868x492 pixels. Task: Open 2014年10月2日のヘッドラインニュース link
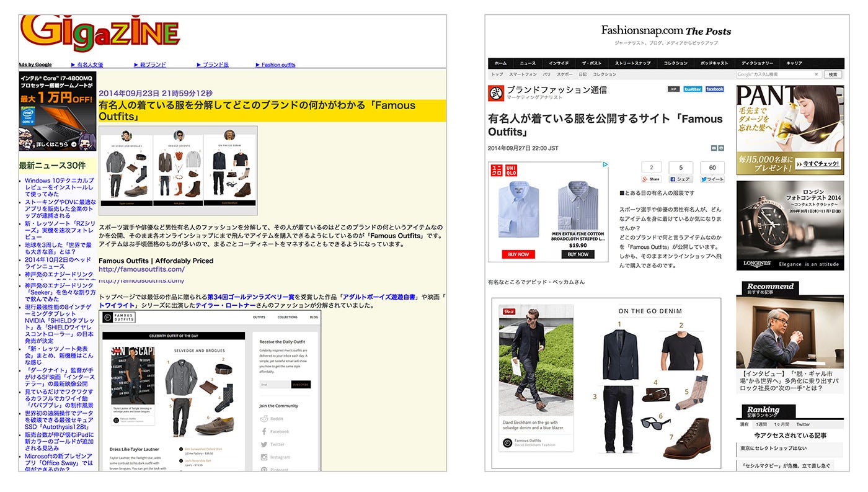[58, 262]
